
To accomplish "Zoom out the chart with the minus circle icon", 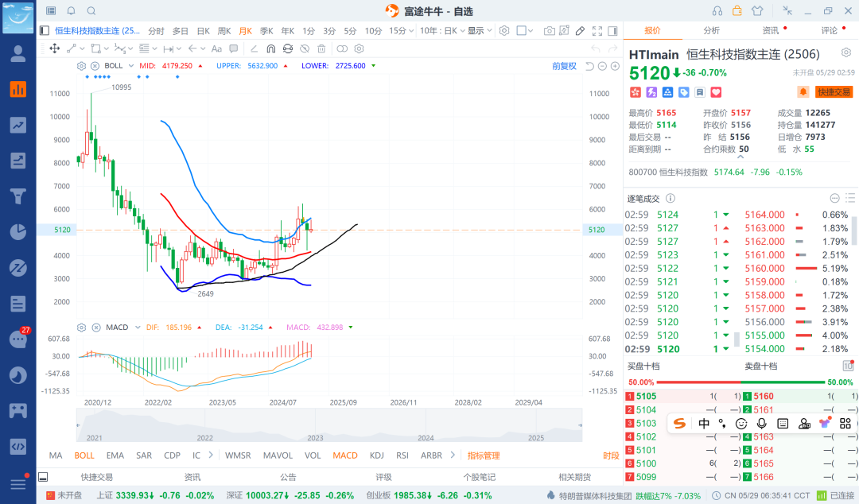I will click(x=602, y=66).
